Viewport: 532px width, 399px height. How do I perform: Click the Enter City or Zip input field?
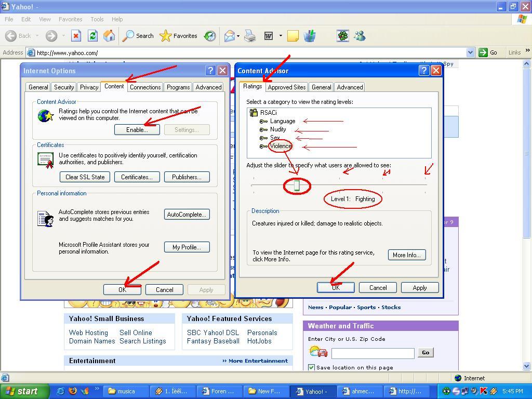[x=373, y=353]
